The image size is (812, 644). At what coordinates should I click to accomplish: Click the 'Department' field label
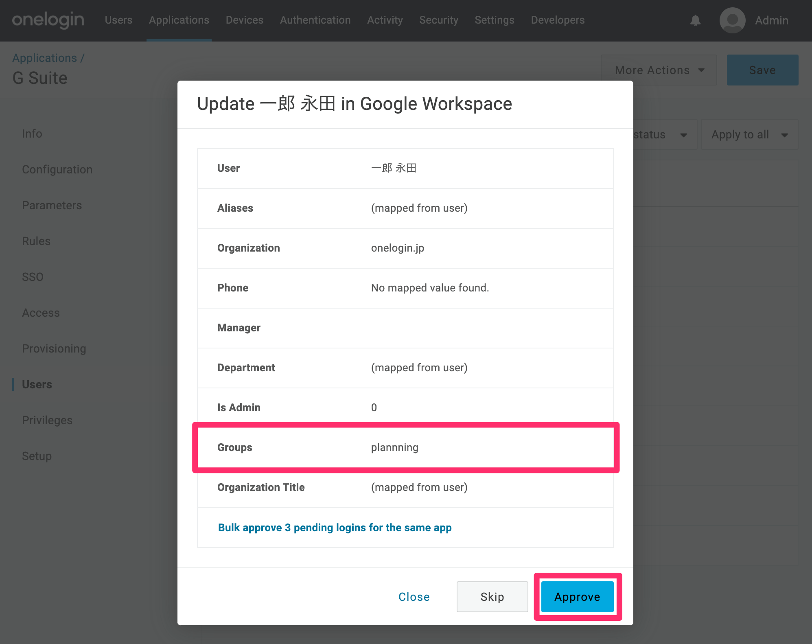(x=246, y=368)
